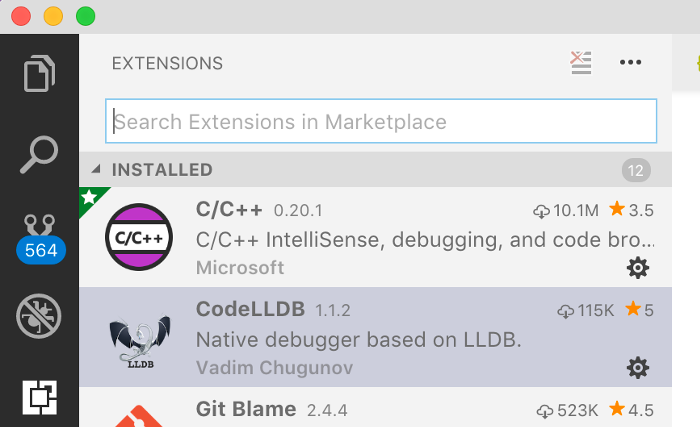This screenshot has width=700, height=427.
Task: Click the INSTALLED section header label
Action: click(x=162, y=170)
